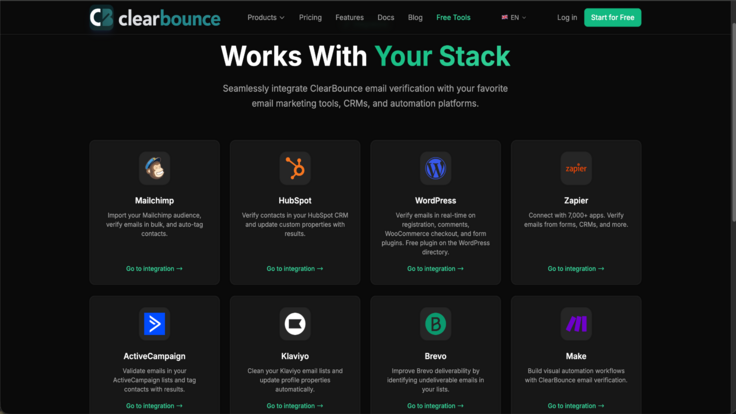The height and width of the screenshot is (414, 736).
Task: Visit the Blog nav item
Action: tap(415, 17)
